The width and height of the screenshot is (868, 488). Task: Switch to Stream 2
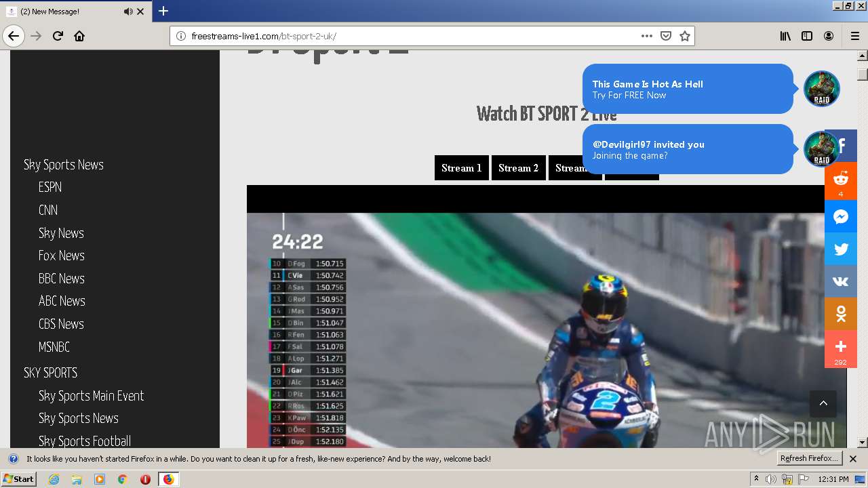pyautogui.click(x=519, y=168)
